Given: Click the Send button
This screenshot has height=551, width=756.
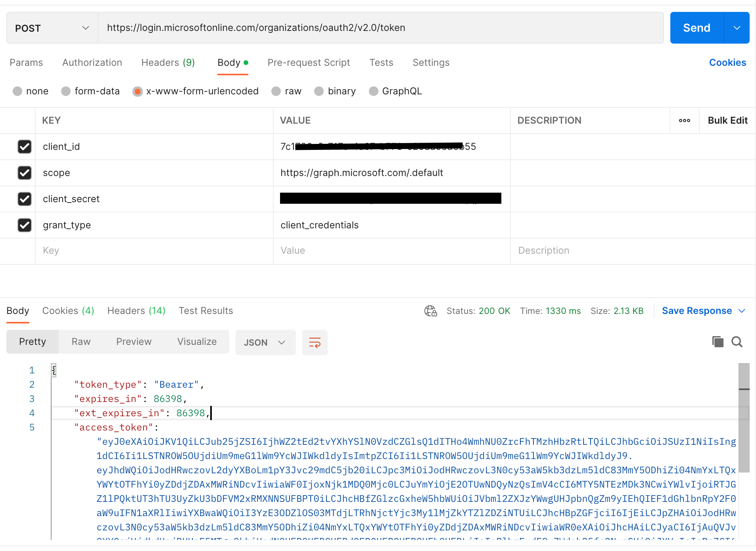Looking at the screenshot, I should (697, 28).
